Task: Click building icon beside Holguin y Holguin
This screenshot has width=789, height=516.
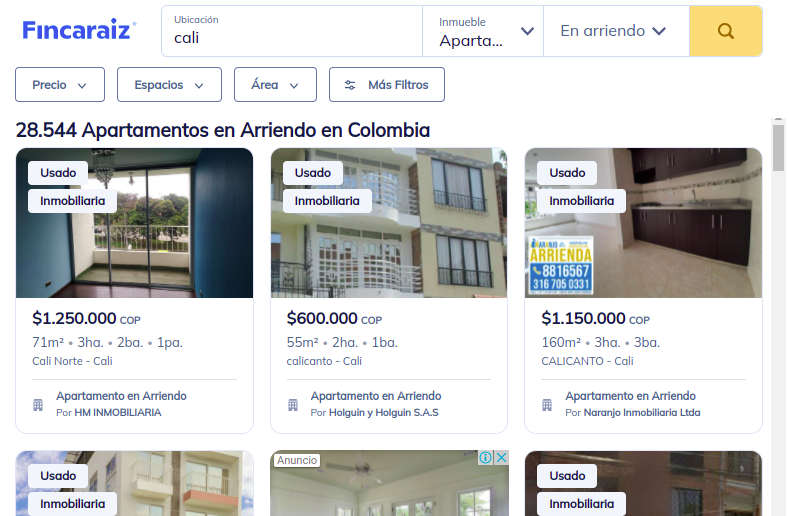Action: pos(293,405)
